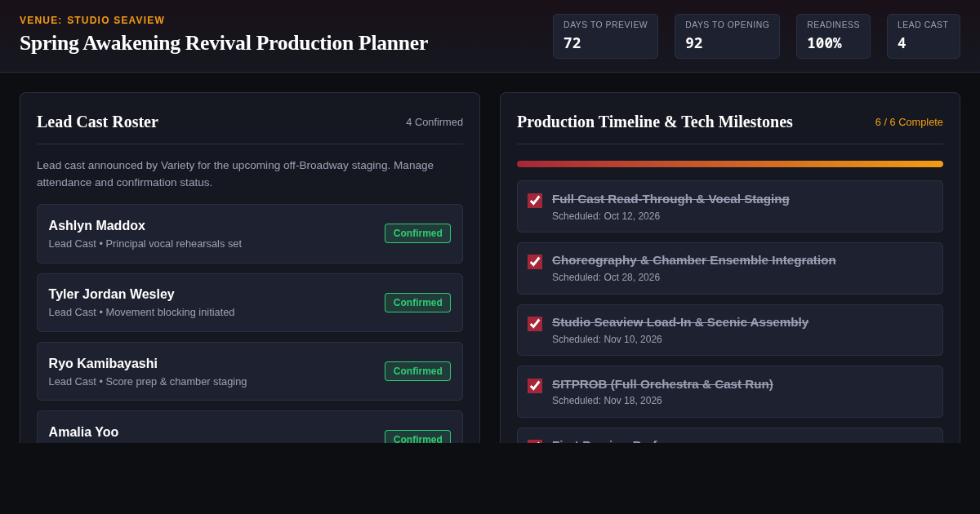The height and width of the screenshot is (514, 980).
Task: Click 'Score prep & chamber staging' note
Action: [176, 382]
